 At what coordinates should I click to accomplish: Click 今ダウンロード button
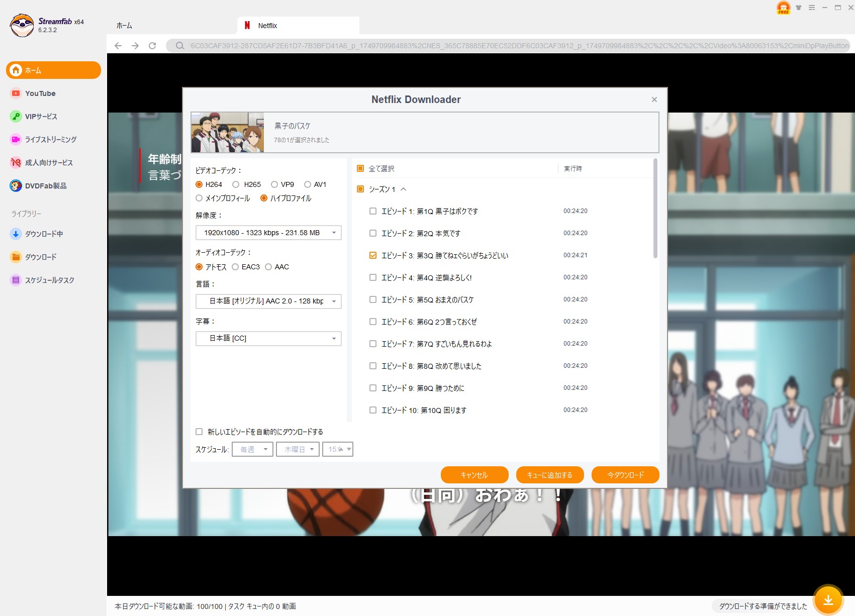[625, 475]
